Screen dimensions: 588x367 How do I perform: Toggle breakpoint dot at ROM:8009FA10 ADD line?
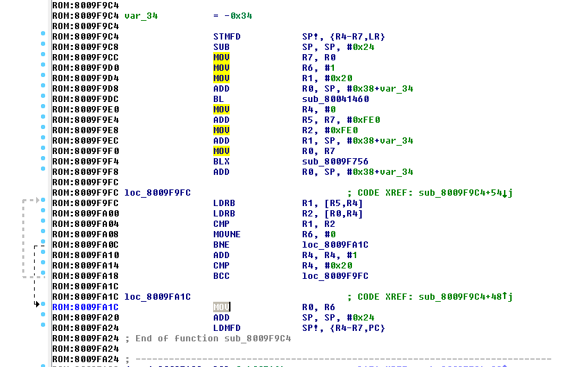pyautogui.click(x=43, y=252)
